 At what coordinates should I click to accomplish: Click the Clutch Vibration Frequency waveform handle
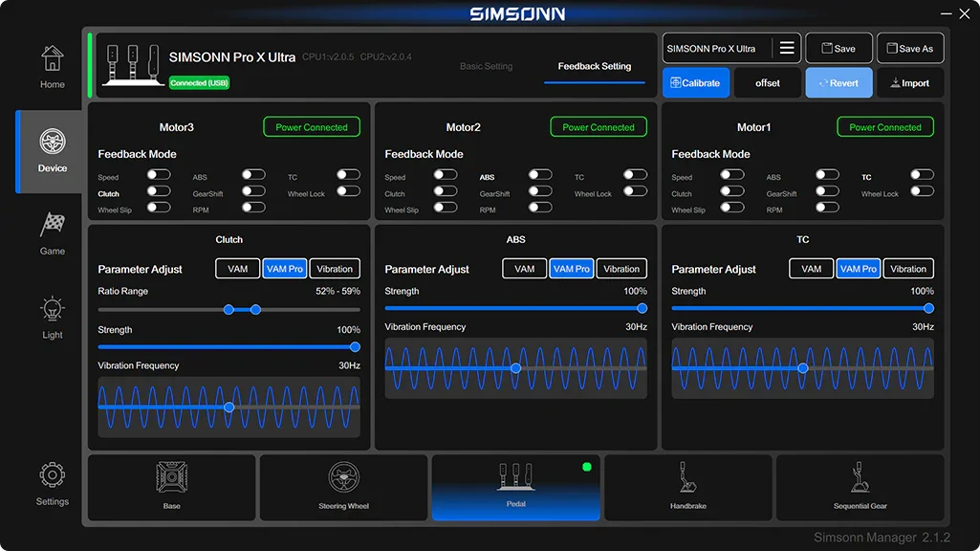(229, 408)
